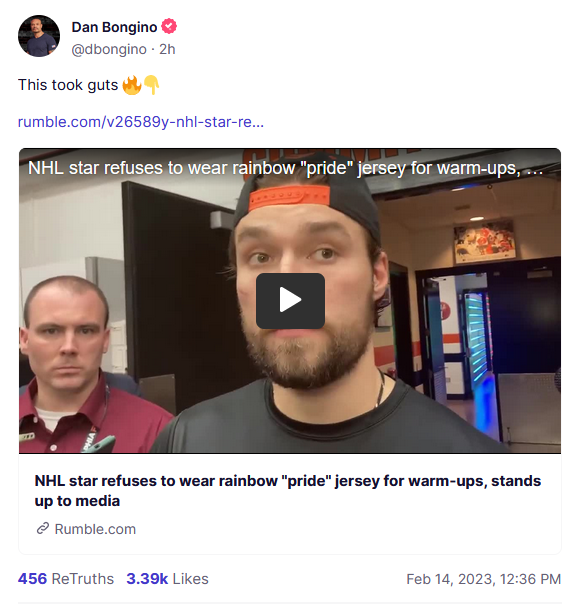This screenshot has height=604, width=577.
Task: Click the pointing-down hand emoji
Action: point(151,85)
